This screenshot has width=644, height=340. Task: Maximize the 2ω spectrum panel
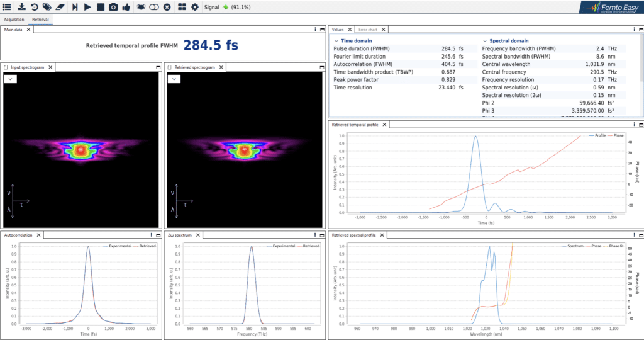pos(322,235)
